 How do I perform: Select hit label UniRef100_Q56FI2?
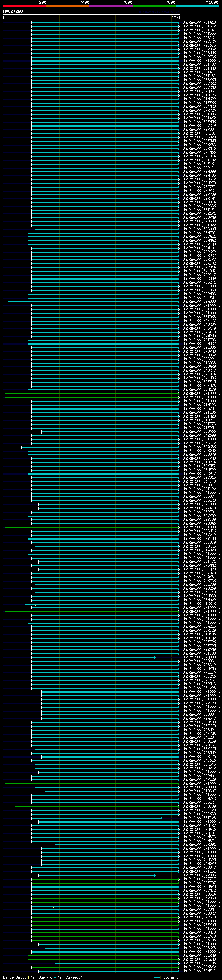tap(199, 443)
